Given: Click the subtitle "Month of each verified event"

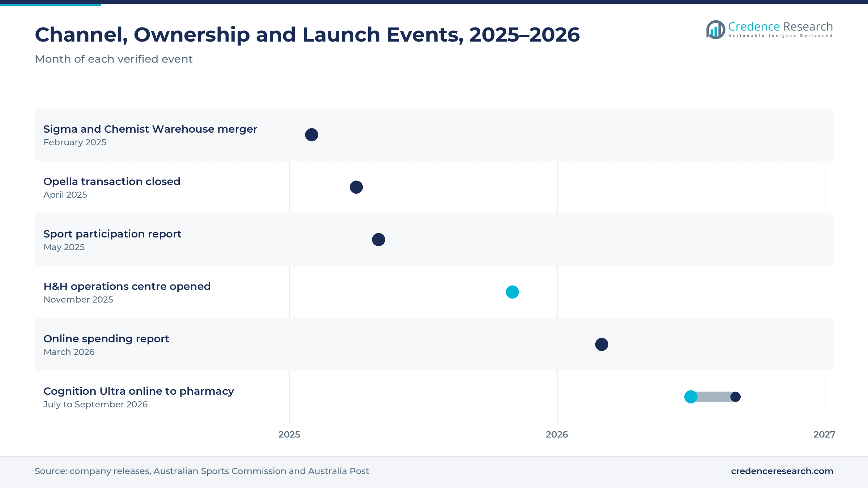Looking at the screenshot, I should [x=114, y=59].
